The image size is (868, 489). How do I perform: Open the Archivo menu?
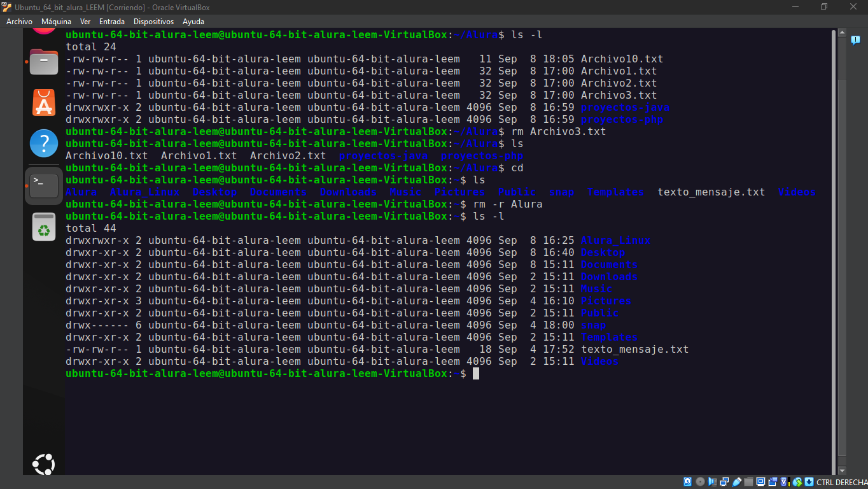[19, 22]
